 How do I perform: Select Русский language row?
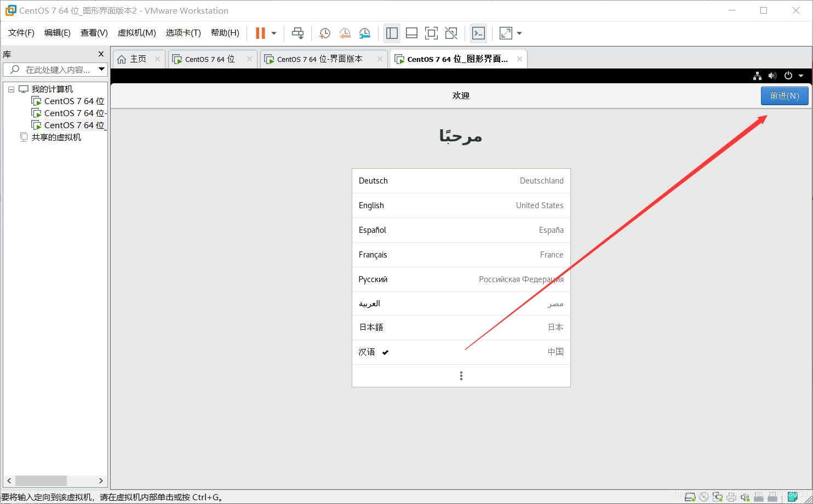461,279
